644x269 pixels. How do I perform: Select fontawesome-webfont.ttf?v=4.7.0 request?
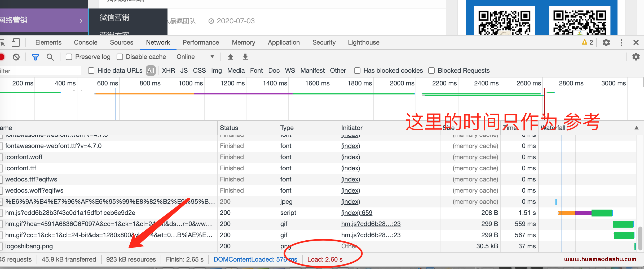269,146
